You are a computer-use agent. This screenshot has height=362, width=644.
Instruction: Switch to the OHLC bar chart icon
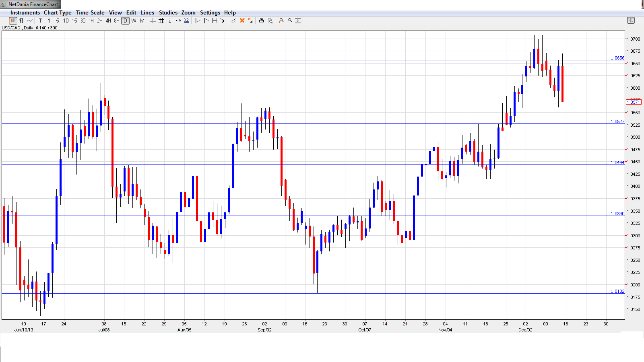21,21
